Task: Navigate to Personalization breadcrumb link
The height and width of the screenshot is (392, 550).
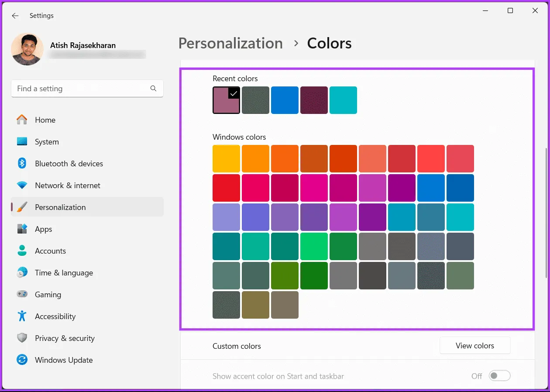Action: (x=230, y=43)
